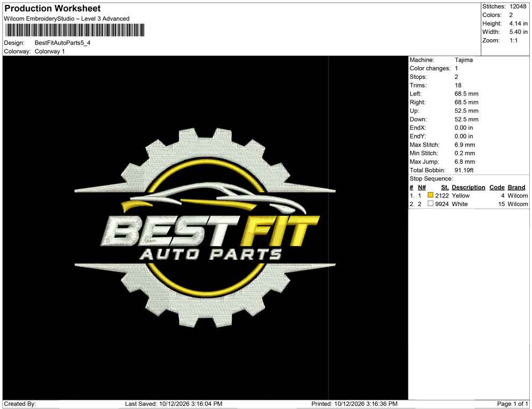Click the 'Created By:' footer label
Image resolution: width=532 pixels, height=409 pixels.
(x=20, y=404)
